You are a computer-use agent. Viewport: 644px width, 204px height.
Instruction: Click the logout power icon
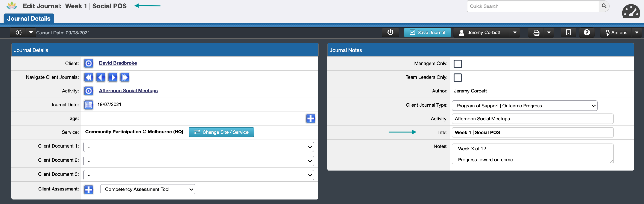pyautogui.click(x=390, y=32)
